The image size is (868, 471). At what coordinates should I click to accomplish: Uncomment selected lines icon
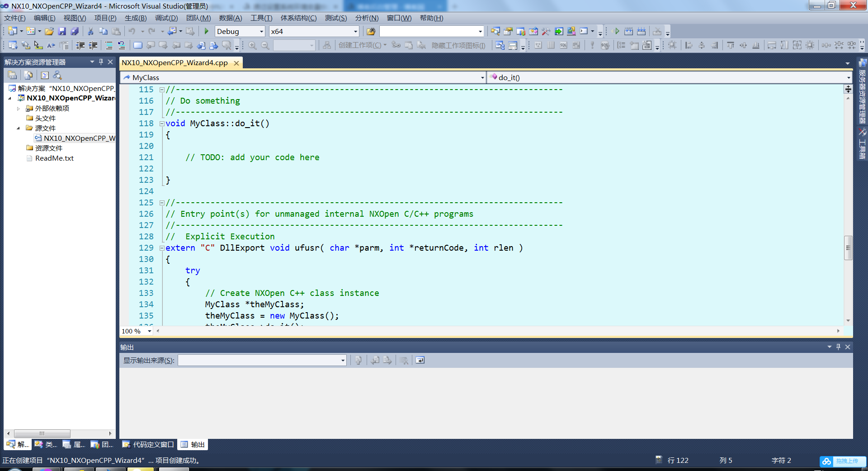[122, 45]
